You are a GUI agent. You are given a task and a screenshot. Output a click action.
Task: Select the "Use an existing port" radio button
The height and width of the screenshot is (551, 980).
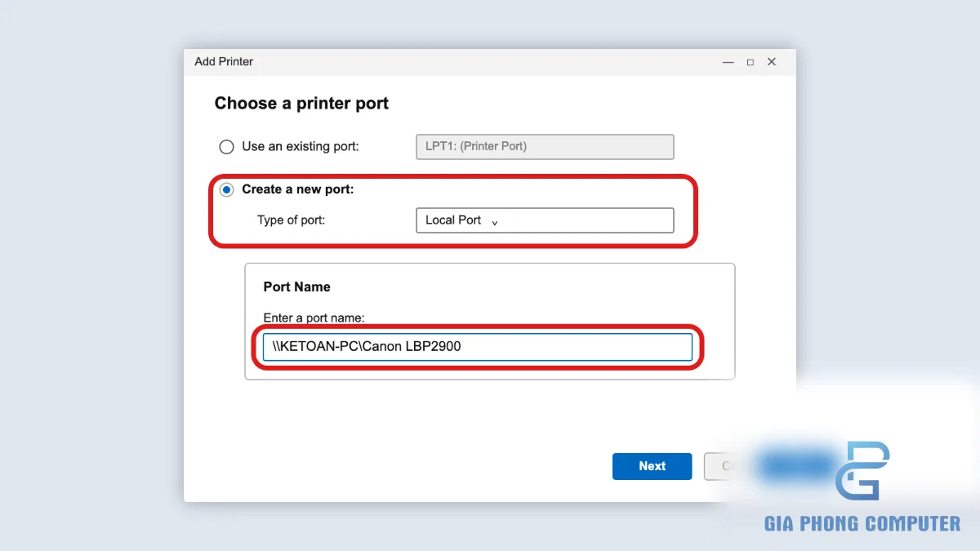click(226, 147)
